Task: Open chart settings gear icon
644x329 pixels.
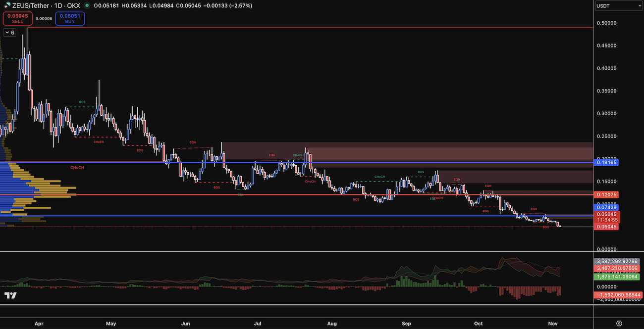Action: (619, 323)
